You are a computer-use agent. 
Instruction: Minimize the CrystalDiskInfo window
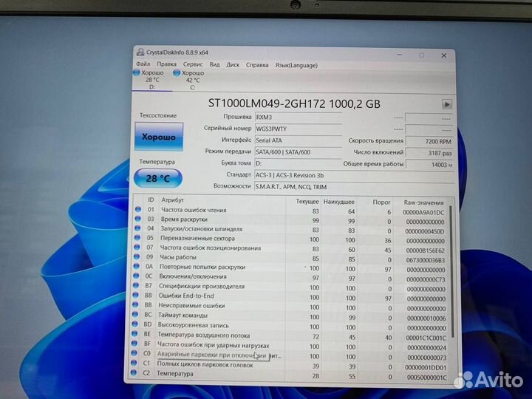(x=399, y=55)
